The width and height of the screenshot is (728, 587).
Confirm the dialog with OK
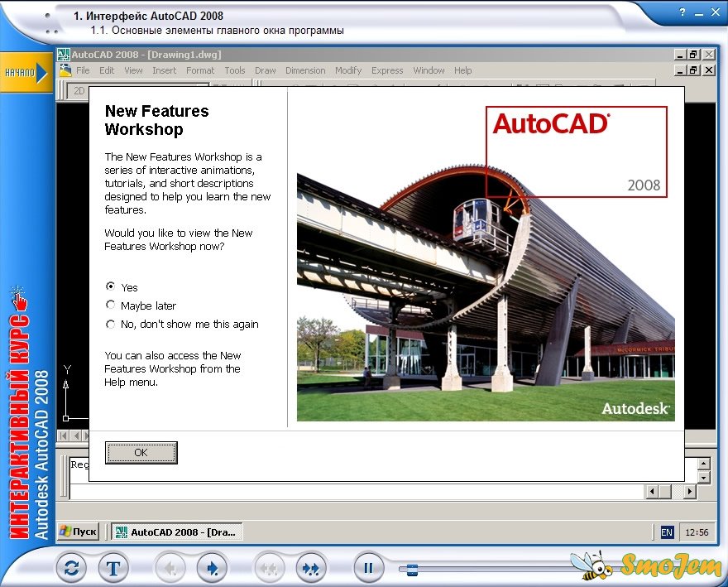tap(141, 453)
